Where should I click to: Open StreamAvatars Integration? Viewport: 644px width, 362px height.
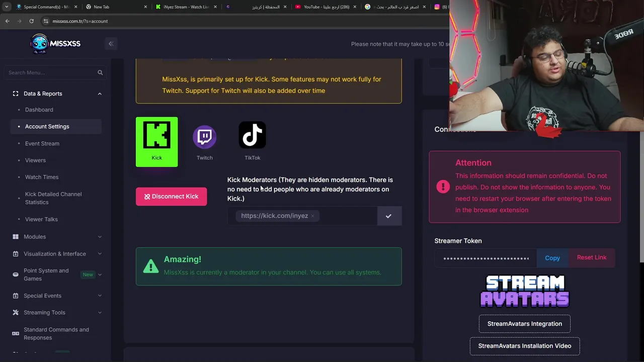tap(525, 324)
